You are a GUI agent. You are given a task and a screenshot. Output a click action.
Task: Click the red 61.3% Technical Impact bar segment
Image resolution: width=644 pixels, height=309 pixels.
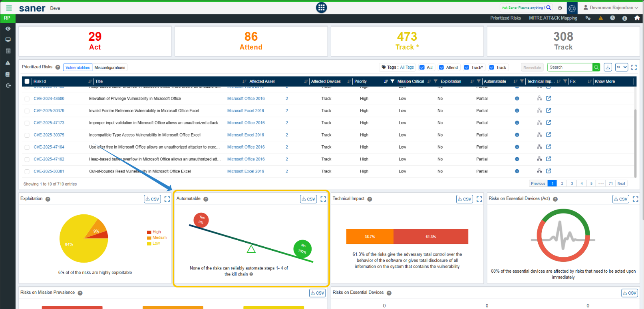[431, 236]
